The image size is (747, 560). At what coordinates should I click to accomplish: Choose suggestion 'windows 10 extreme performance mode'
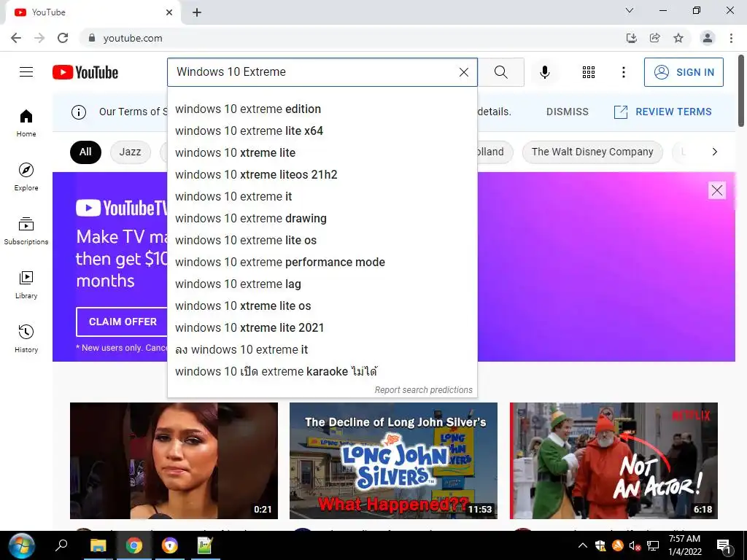click(322, 262)
